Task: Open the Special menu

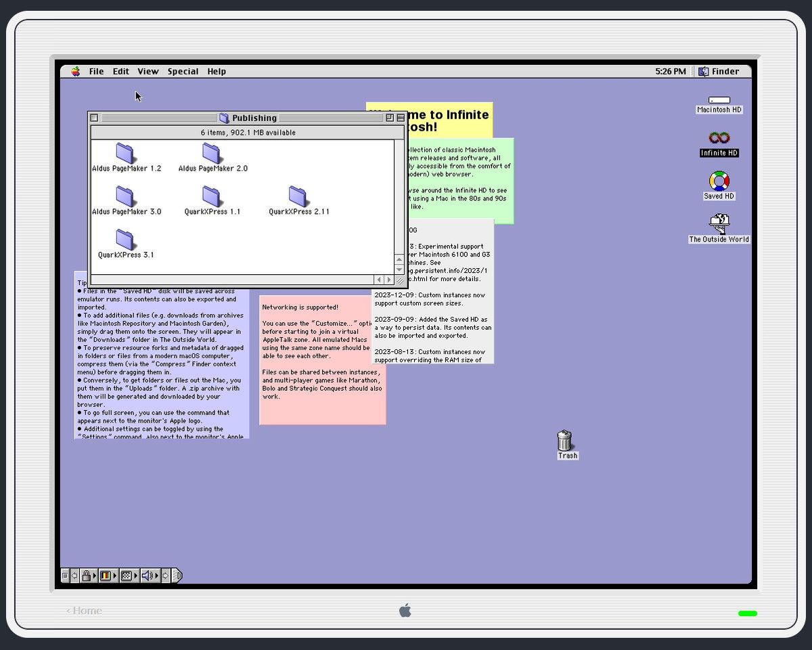Action: point(183,71)
